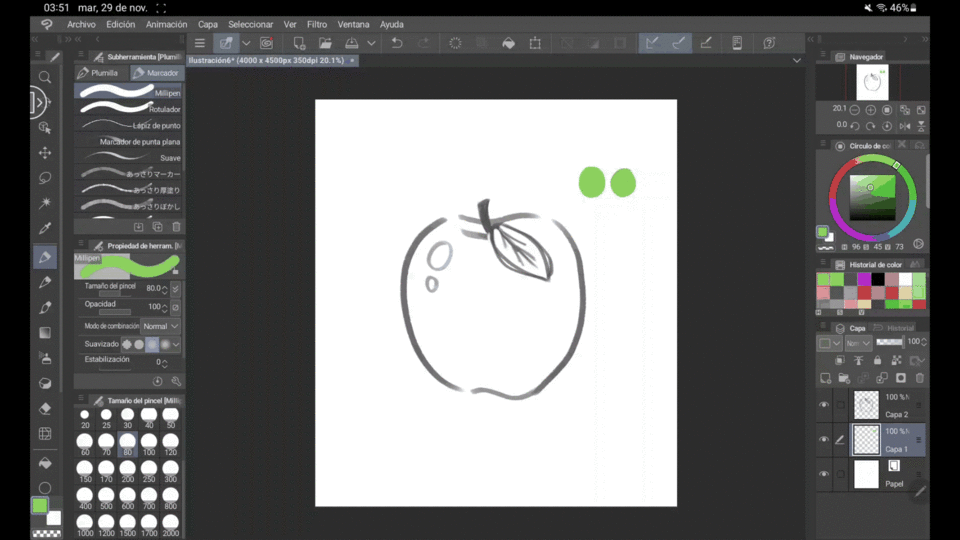Image resolution: width=960 pixels, height=540 pixels.
Task: Select the Marcador de punta plana brush
Action: point(129,141)
